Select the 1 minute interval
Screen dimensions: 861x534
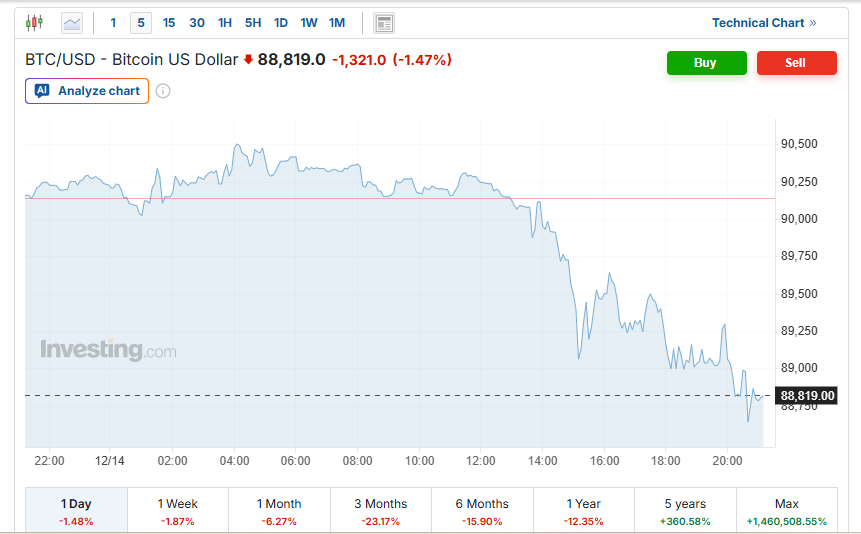click(113, 22)
